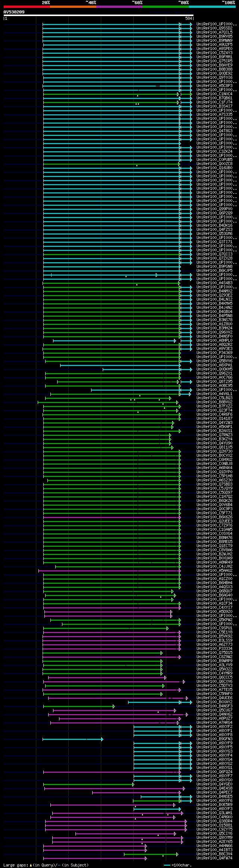Viewport: 239px width, 868px height.
Task: Select hit label UniRef100_B0XAY2
Action: point(214,702)
